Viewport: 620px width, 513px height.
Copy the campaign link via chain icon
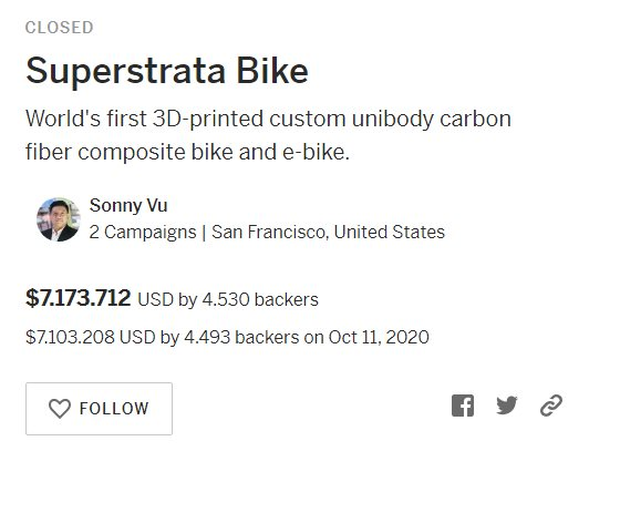tap(551, 405)
